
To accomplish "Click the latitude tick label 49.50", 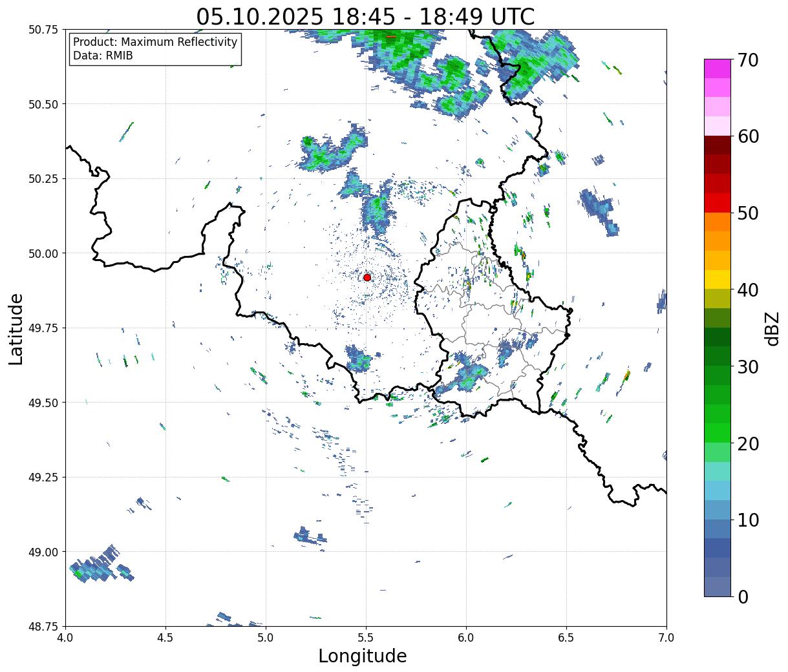I will tap(43, 403).
